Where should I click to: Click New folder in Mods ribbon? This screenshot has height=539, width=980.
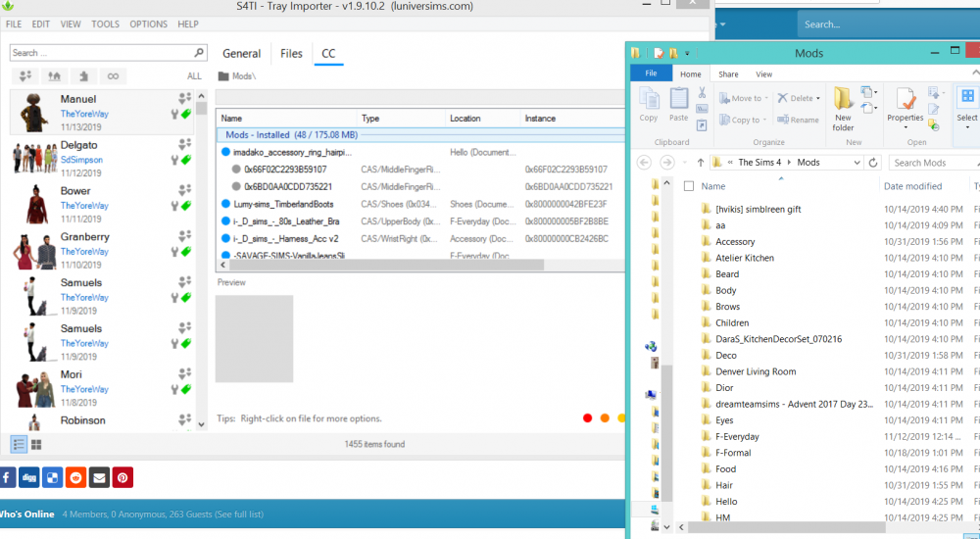click(843, 109)
